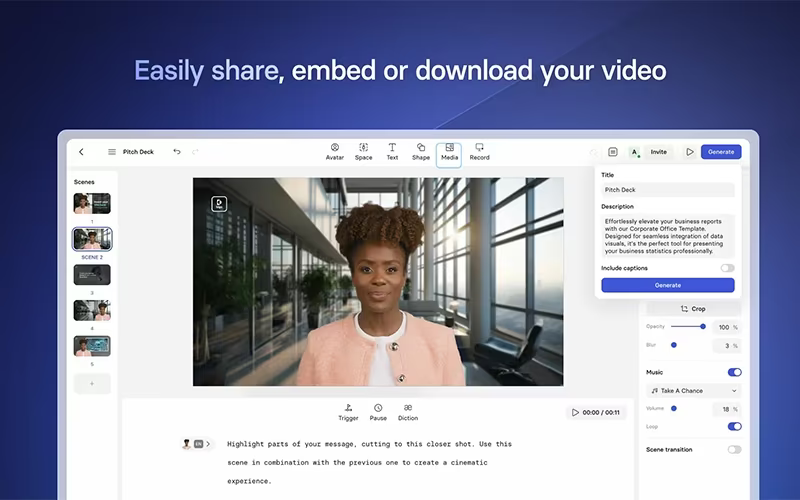Select the Scene 2 thumbnail
The height and width of the screenshot is (500, 800).
pos(92,239)
